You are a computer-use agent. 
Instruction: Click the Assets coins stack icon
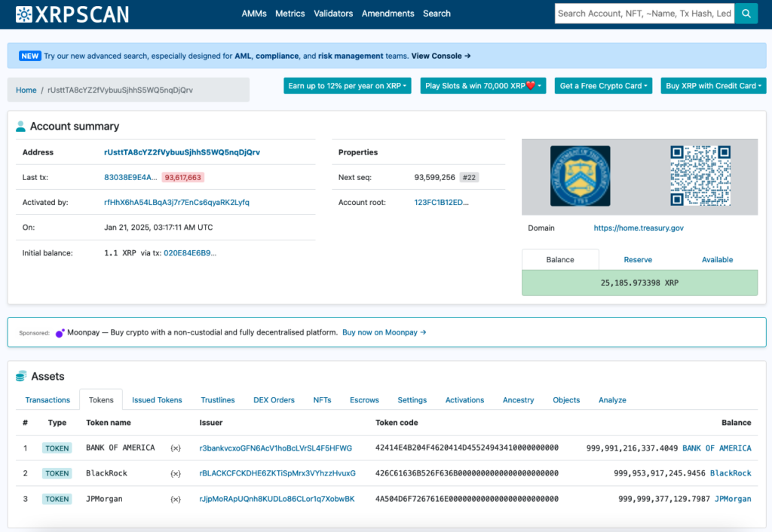[x=20, y=377]
